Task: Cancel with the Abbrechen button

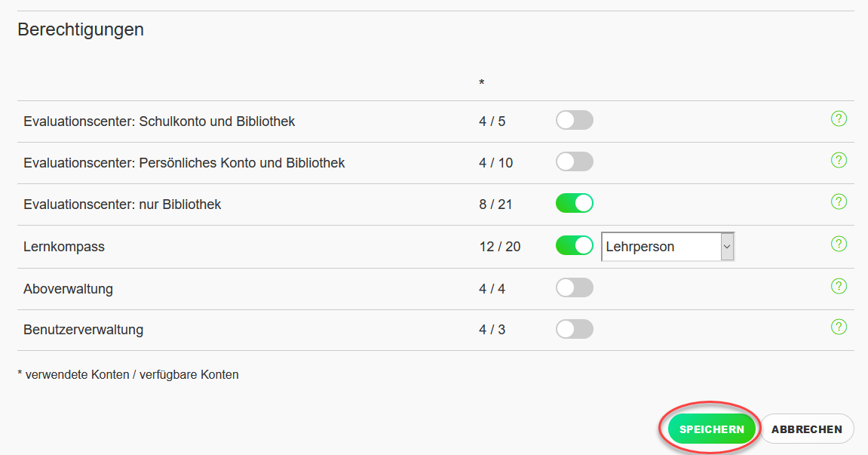Action: pyautogui.click(x=807, y=429)
